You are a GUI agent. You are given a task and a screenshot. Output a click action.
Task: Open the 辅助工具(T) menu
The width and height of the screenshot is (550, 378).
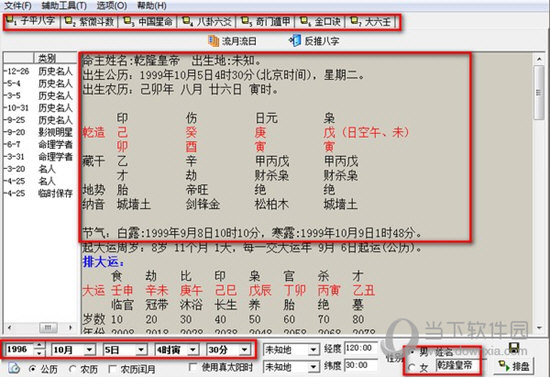[64, 5]
